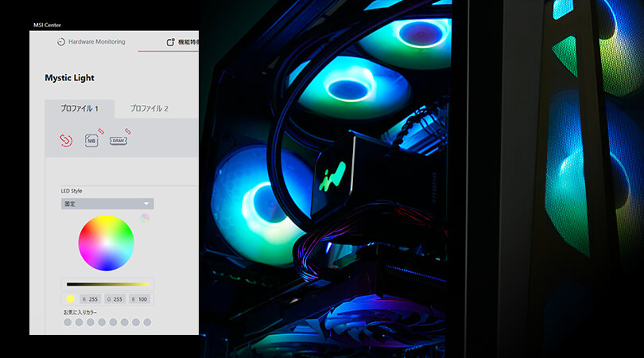The width and height of the screenshot is (644, 358).
Task: Select the B value field showing 100
Action: [x=139, y=299]
